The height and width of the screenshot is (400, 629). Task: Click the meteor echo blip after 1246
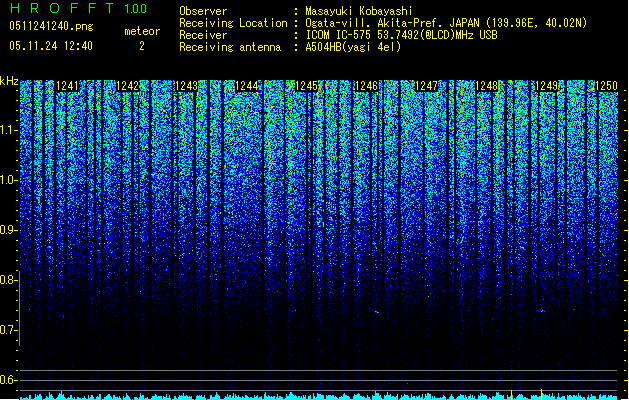377,312
